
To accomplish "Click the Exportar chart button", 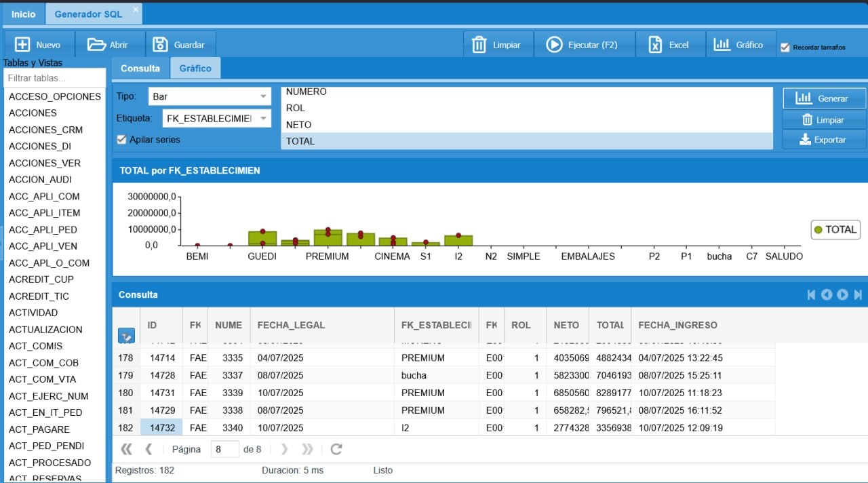I will (x=824, y=140).
